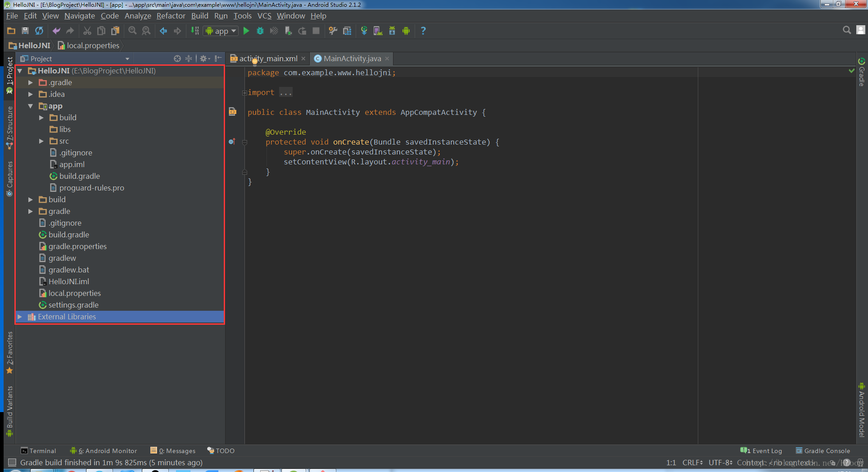Open the Event Log panel
This screenshot has height=472, width=868.
click(x=761, y=451)
